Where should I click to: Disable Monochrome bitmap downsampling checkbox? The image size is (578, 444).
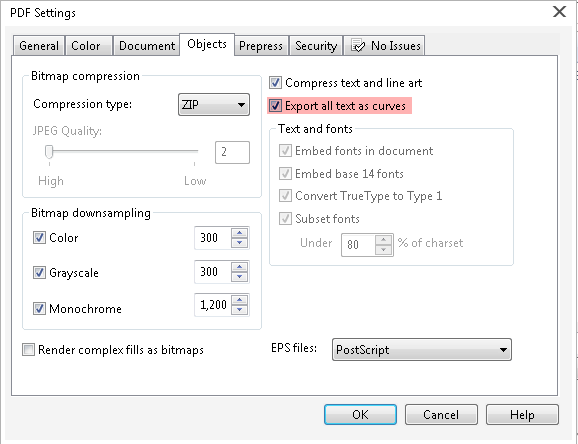(39, 308)
